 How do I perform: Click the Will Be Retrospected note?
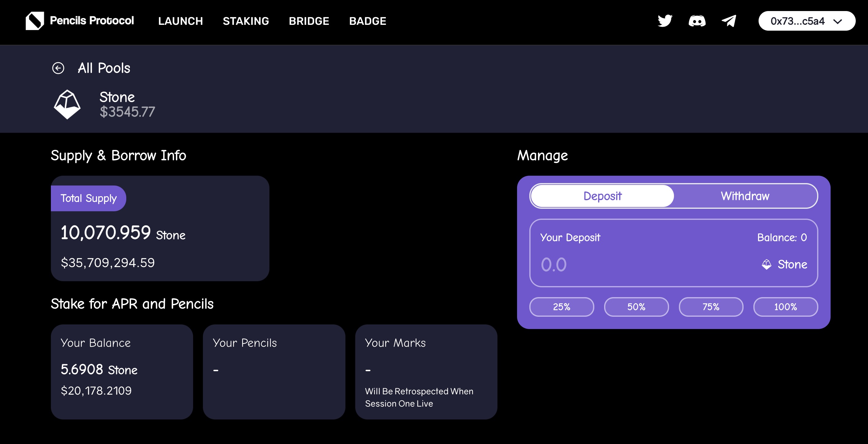(419, 397)
